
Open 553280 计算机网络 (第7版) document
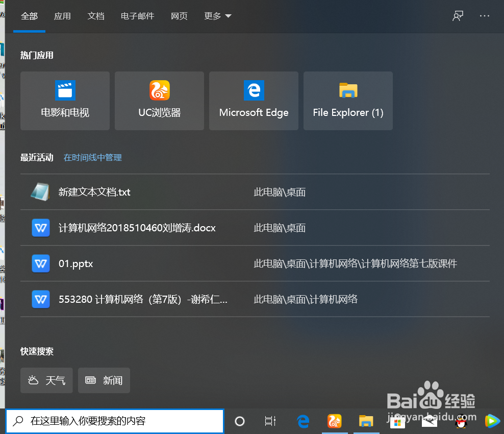click(255, 299)
